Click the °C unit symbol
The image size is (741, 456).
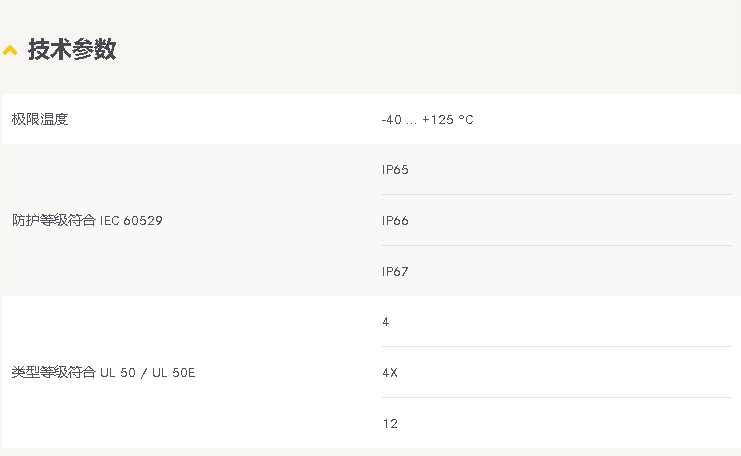pyautogui.click(x=466, y=120)
